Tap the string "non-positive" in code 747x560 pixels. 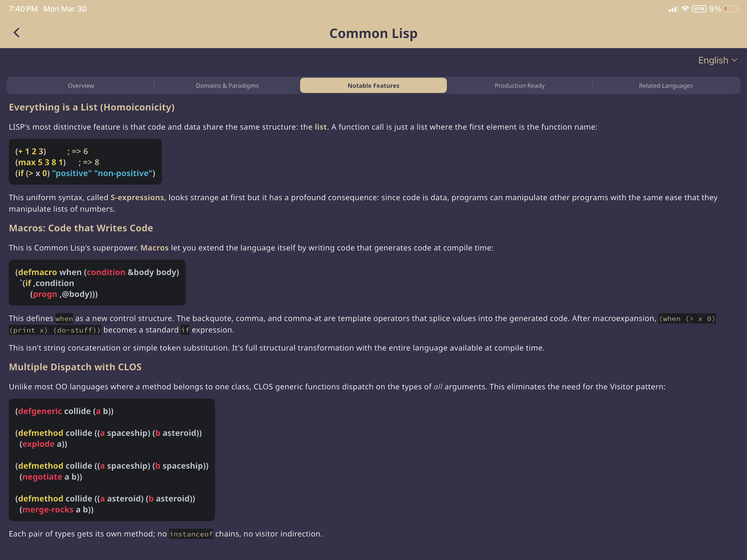click(123, 173)
